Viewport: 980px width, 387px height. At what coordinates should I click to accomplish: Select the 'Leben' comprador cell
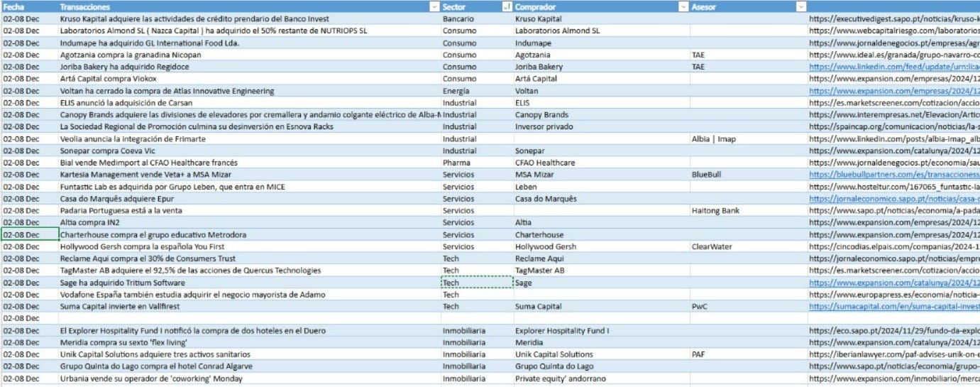pyautogui.click(x=601, y=187)
